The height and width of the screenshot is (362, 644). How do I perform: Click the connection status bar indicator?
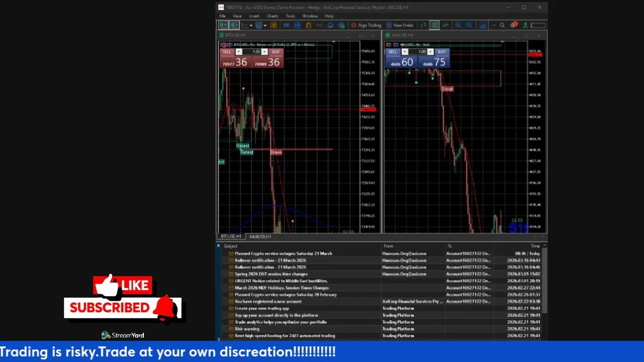(538, 25)
